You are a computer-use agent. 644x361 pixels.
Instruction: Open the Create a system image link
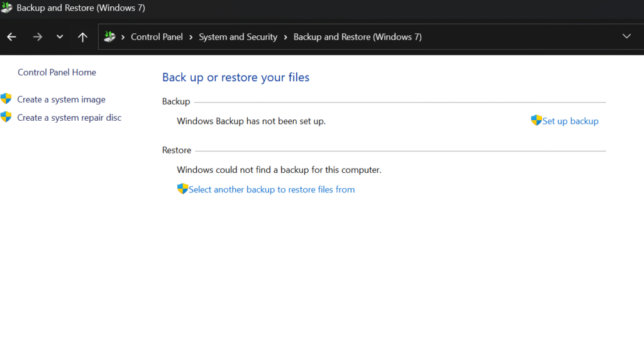coord(61,99)
